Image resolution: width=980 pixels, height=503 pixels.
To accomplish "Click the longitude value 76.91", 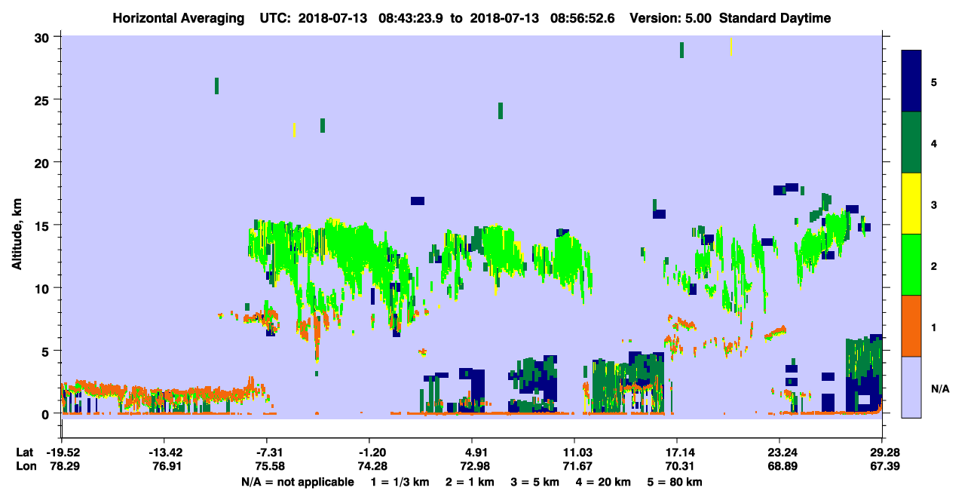I will point(164,467).
